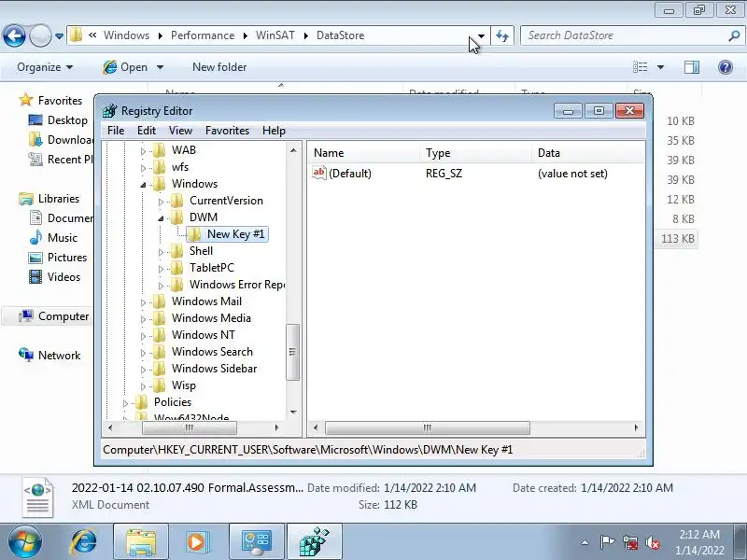
Task: Open Organize dropdown menu
Action: coord(45,67)
